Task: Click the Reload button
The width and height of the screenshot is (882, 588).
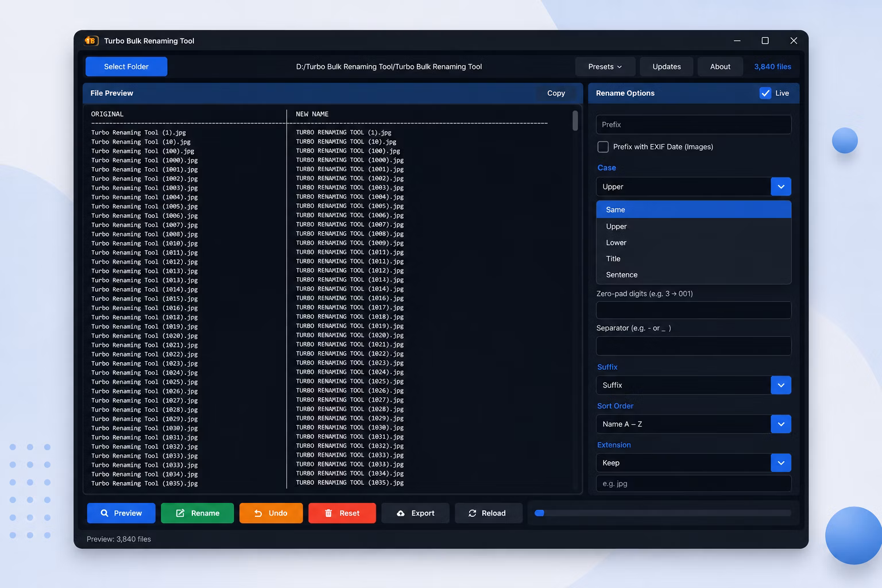Action: [x=488, y=513]
